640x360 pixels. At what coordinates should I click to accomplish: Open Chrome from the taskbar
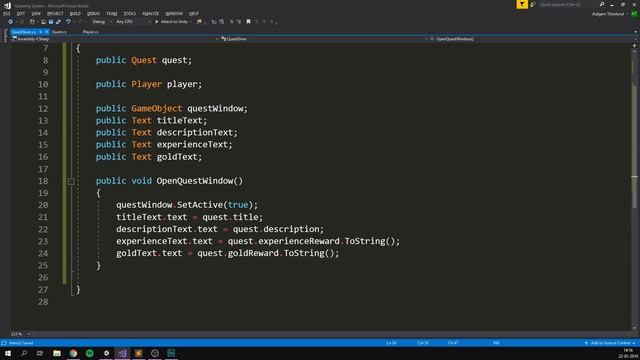tap(73, 353)
